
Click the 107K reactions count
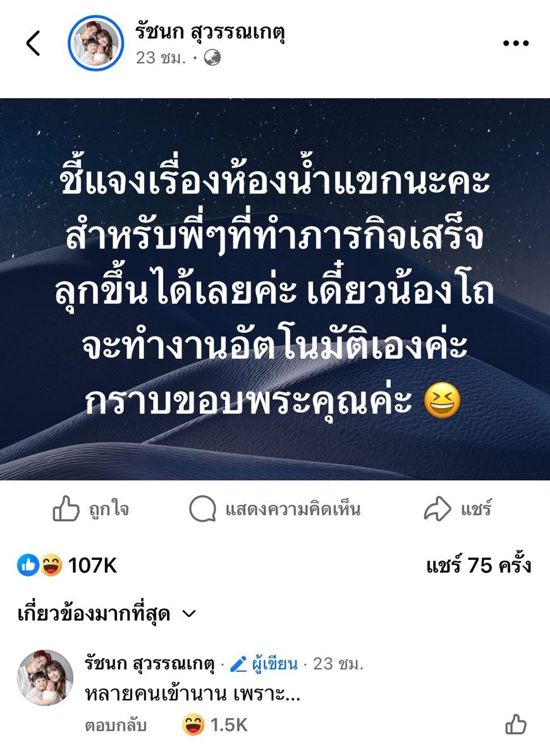(92, 565)
